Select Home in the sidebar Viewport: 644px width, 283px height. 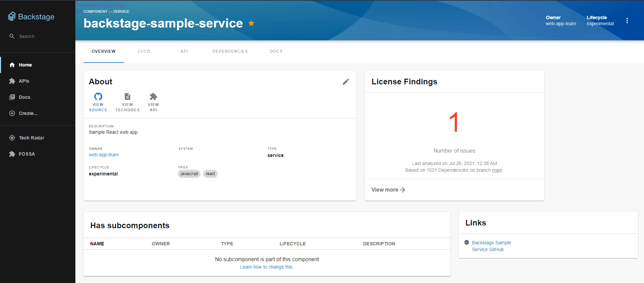click(38, 65)
